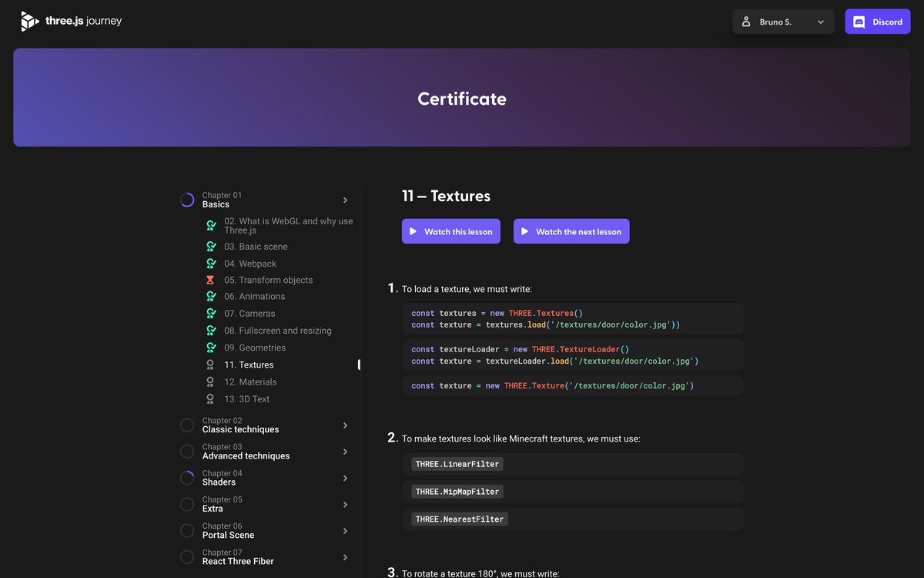
Task: Click the sidebar scrollbar thumb
Action: (x=359, y=365)
